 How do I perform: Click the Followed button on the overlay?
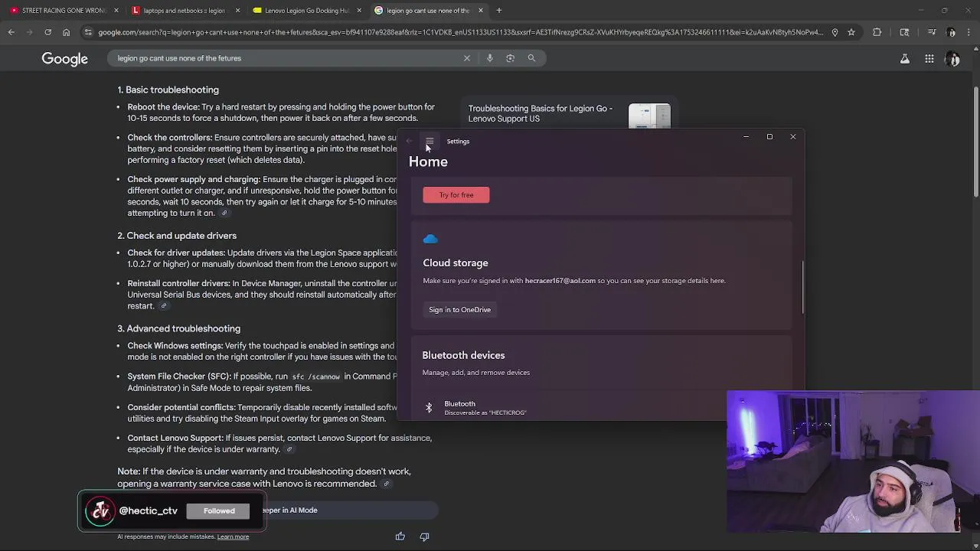(219, 510)
